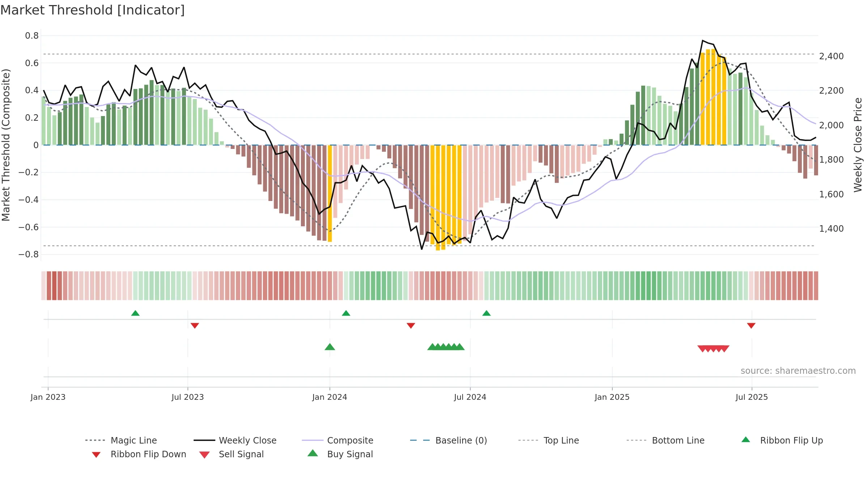The width and height of the screenshot is (868, 488).
Task: Click the 0.8 left axis label
Action: pos(32,36)
